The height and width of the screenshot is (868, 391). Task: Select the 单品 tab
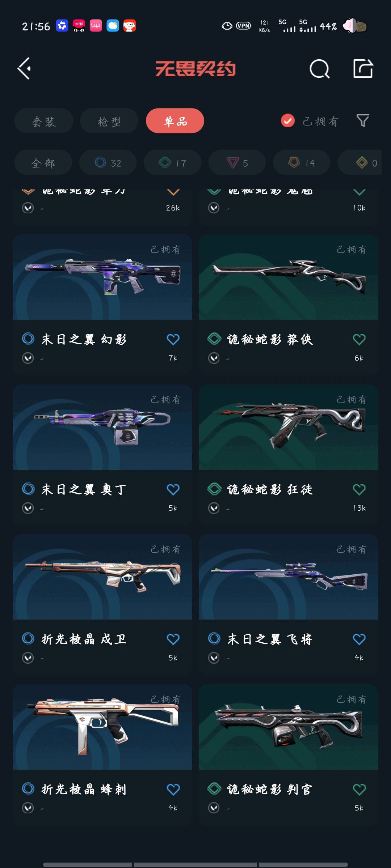coord(175,121)
